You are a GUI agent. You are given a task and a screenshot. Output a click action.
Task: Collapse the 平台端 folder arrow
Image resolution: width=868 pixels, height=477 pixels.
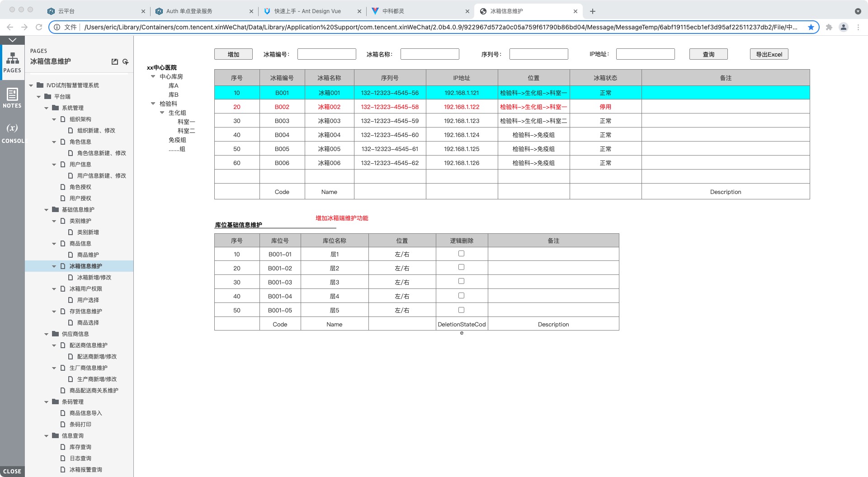tap(39, 97)
